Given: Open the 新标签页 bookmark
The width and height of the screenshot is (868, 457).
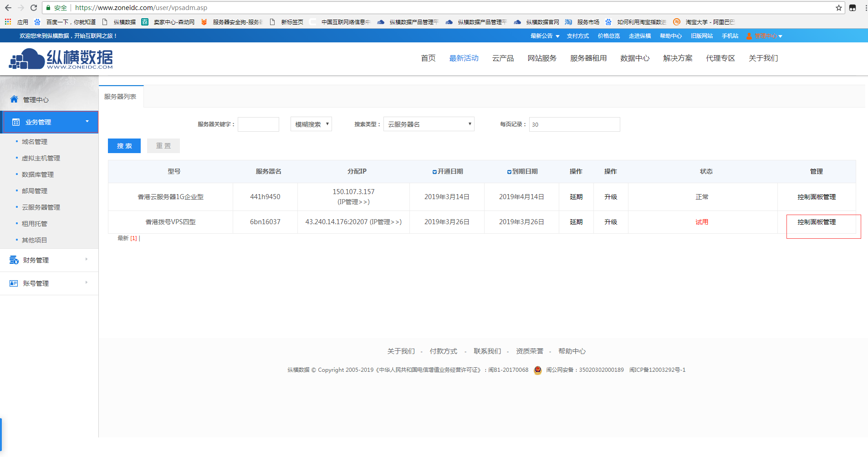Looking at the screenshot, I should point(286,22).
